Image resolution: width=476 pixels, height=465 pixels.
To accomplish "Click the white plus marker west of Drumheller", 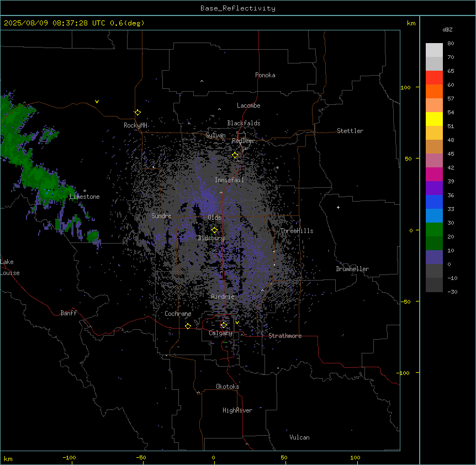I will point(338,207).
